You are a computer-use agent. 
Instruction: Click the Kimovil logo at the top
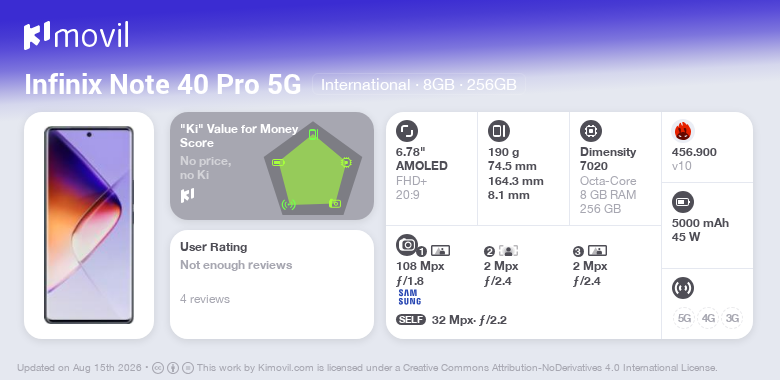(76, 35)
